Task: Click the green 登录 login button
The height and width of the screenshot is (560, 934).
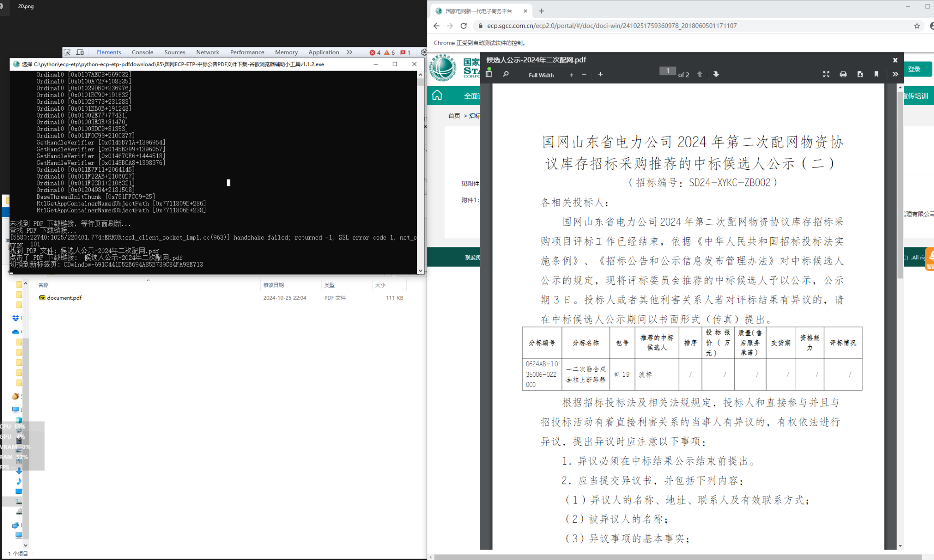Action: pos(918,69)
